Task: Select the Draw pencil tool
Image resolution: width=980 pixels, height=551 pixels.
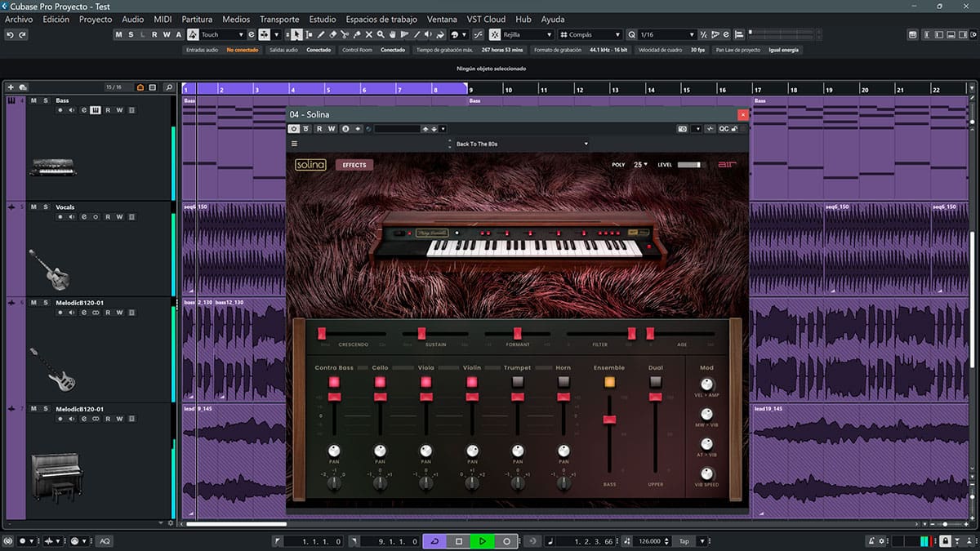Action: 321,35
